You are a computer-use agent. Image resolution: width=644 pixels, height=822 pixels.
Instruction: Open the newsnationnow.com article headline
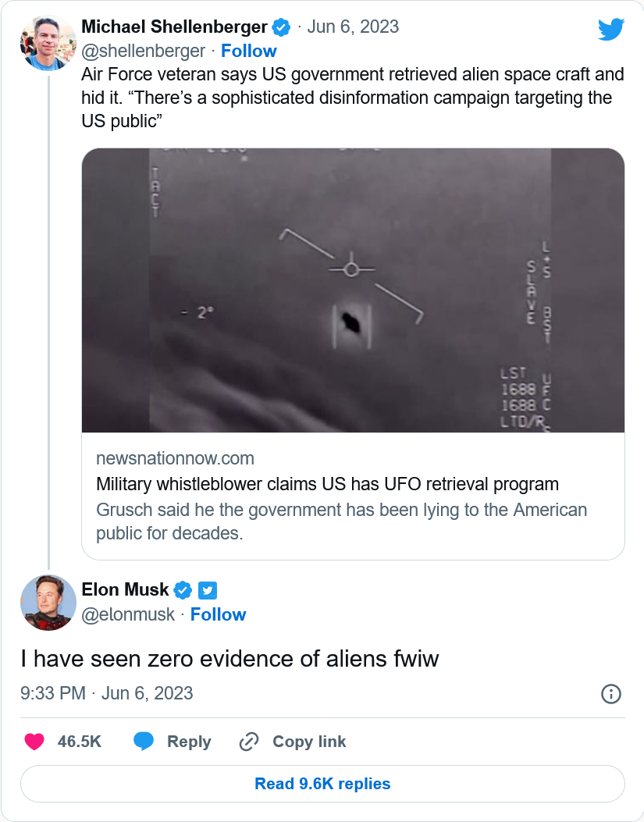pyautogui.click(x=327, y=484)
